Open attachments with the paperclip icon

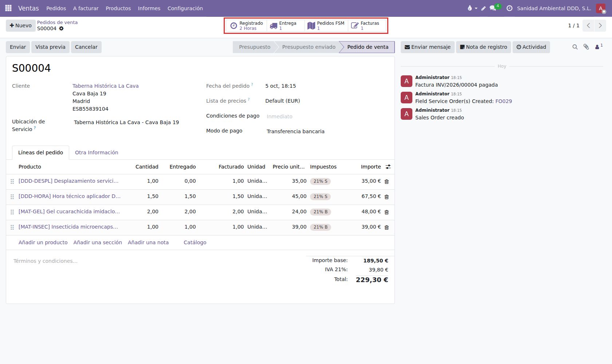[586, 47]
